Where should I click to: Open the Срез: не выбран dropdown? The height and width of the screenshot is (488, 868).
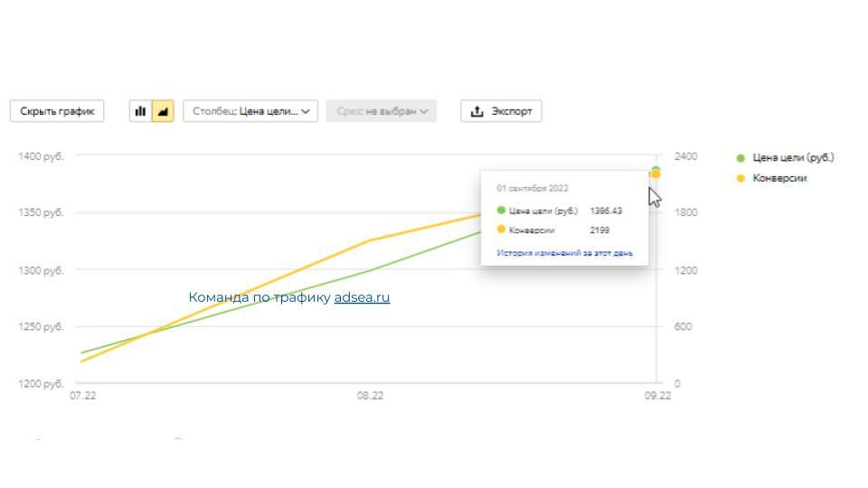381,111
